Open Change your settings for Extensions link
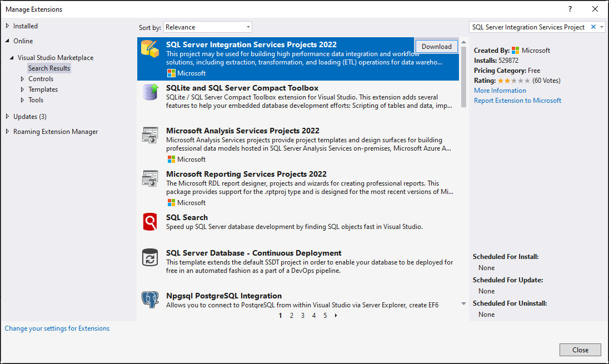The width and height of the screenshot is (609, 364). coord(57,328)
